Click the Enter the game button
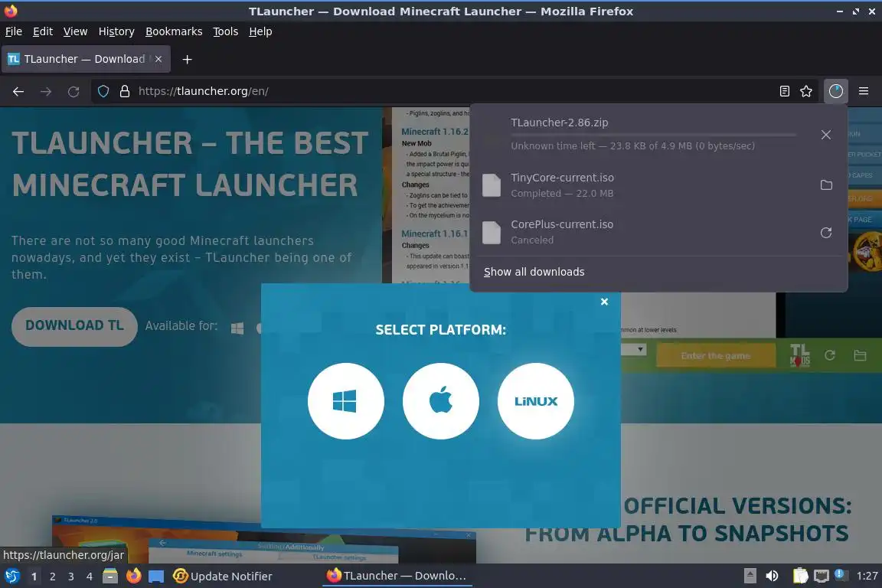This screenshot has height=588, width=882. pyautogui.click(x=716, y=355)
